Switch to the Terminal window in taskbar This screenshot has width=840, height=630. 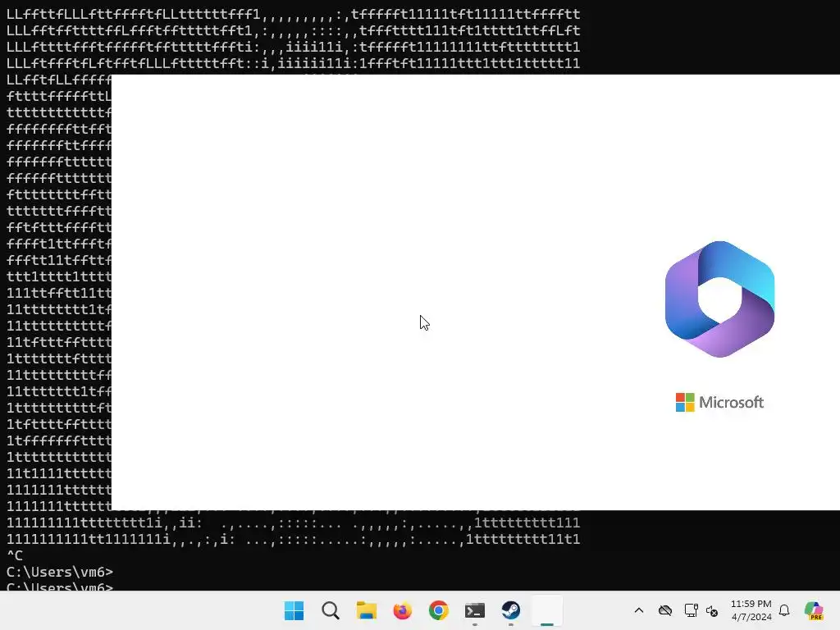tap(475, 610)
